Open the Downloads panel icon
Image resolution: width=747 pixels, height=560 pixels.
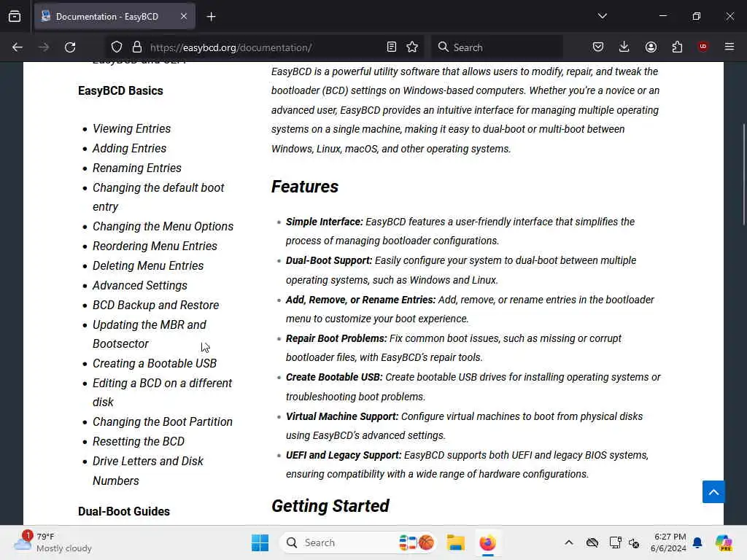tap(624, 47)
